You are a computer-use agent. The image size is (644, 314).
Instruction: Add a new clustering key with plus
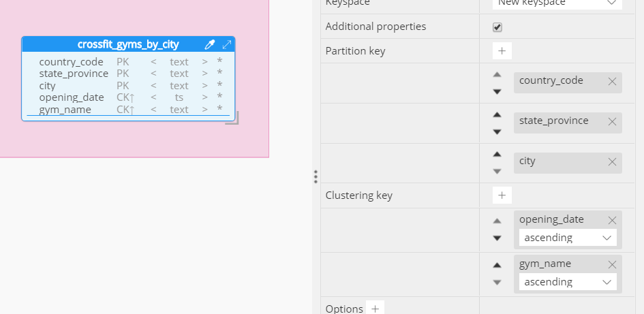(502, 195)
